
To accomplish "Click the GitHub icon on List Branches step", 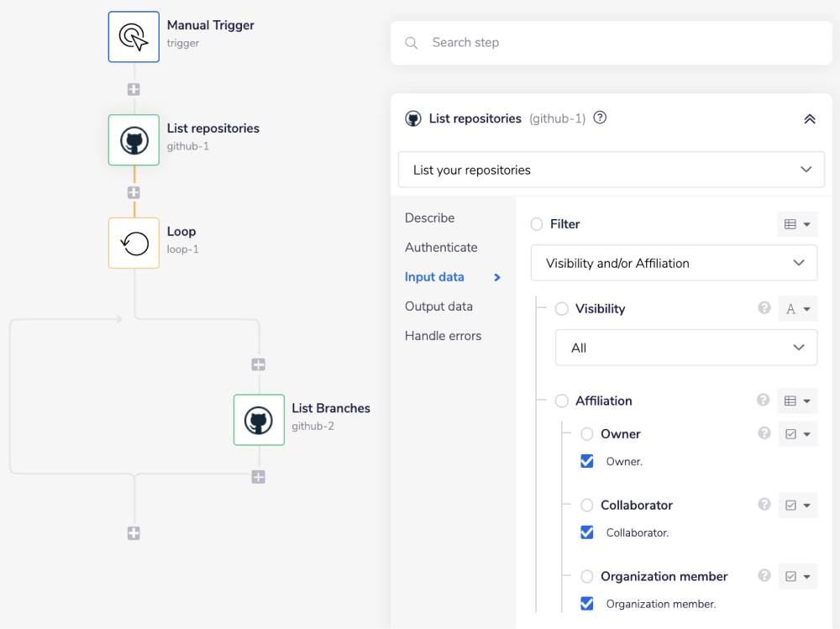I will pos(259,420).
